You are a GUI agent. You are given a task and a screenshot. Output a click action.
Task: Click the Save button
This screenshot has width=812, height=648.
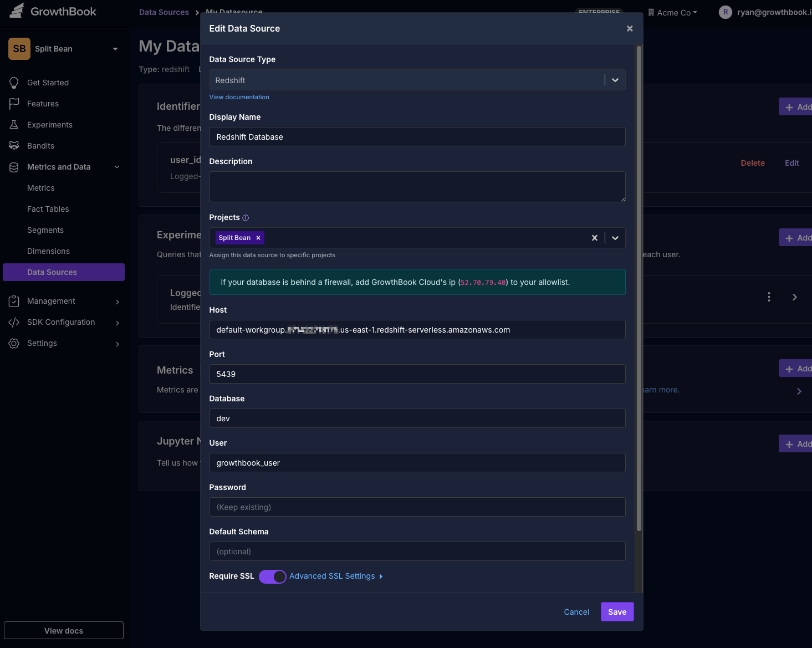[x=617, y=612]
